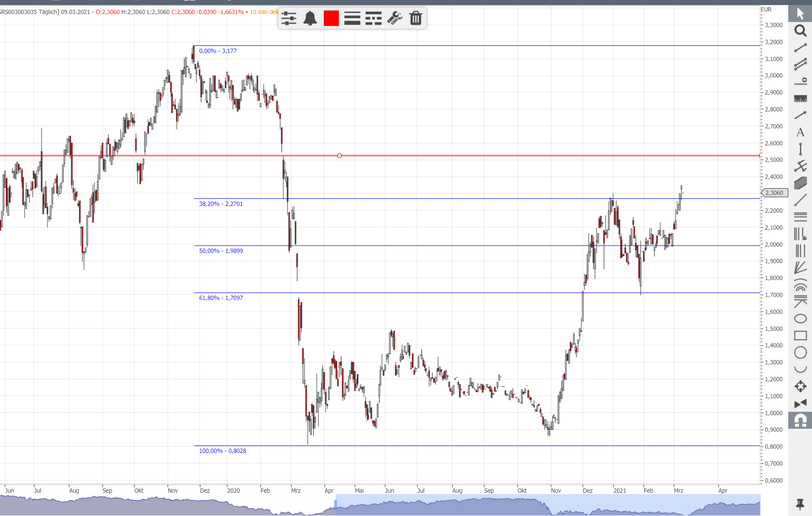The height and width of the screenshot is (516, 812).
Task: Select the 61,80% - 1,7097 Fibonacci label
Action: [x=221, y=298]
